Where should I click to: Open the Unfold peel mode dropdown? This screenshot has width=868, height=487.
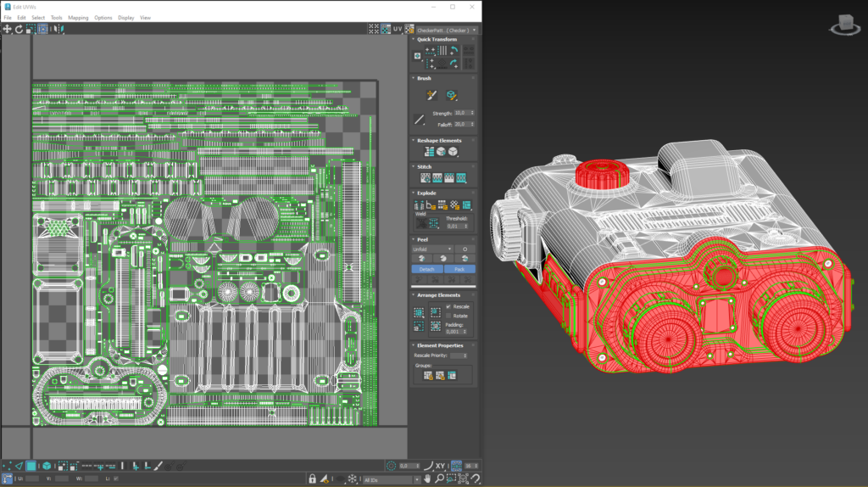click(432, 249)
